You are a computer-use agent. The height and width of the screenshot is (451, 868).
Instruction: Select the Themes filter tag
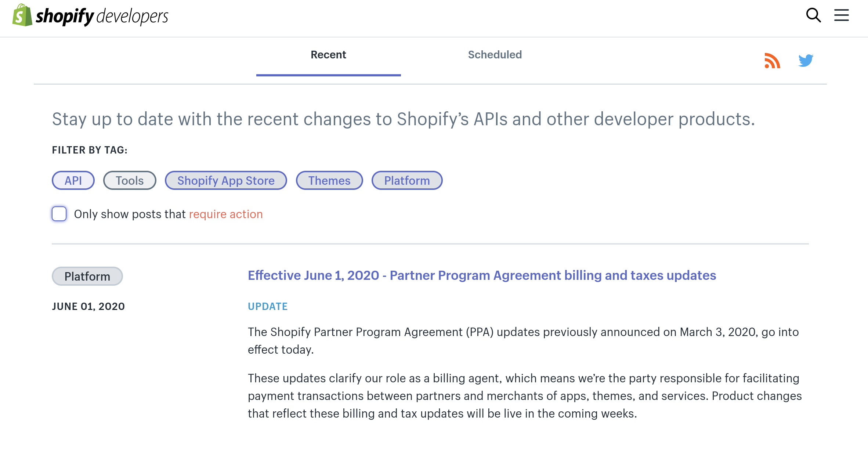point(329,180)
